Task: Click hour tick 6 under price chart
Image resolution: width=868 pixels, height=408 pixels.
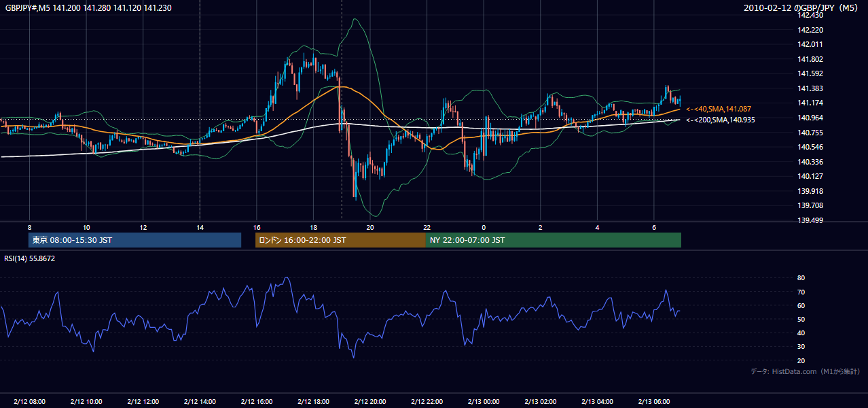Action: click(x=653, y=227)
